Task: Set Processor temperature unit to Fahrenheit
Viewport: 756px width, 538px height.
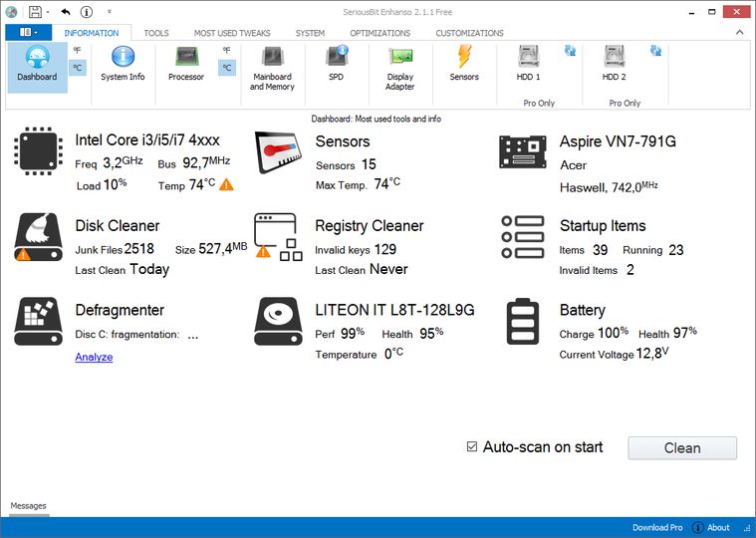Action: coord(227,50)
